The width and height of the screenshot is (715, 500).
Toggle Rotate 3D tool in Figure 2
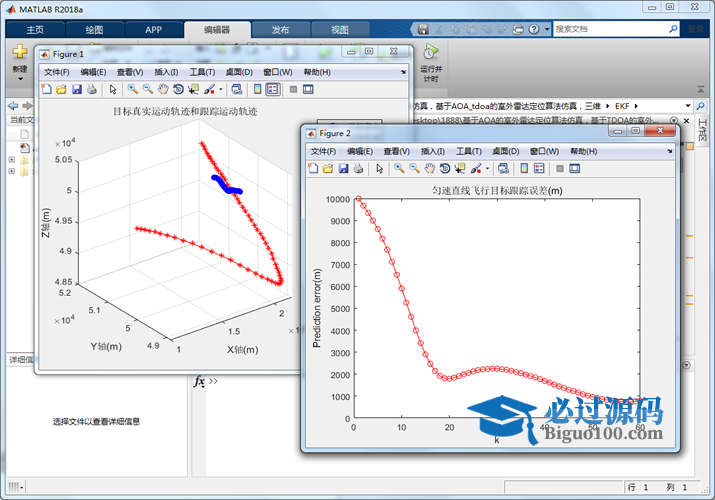coord(445,169)
